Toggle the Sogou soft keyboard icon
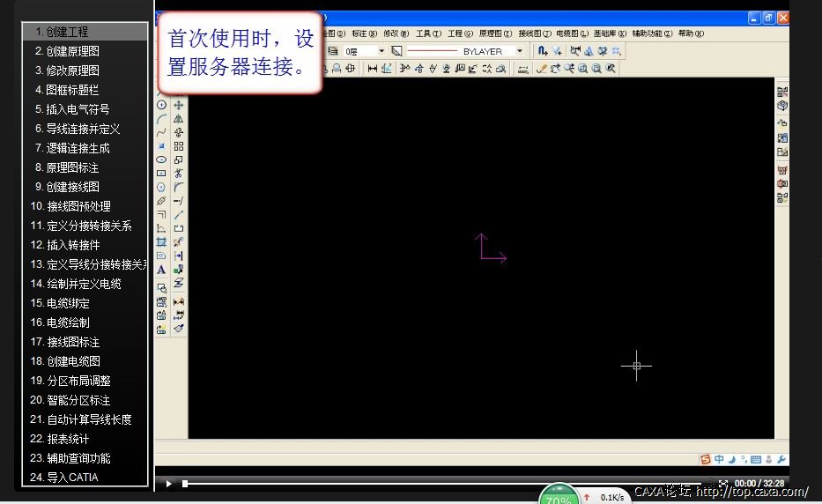822x504 pixels. (757, 459)
